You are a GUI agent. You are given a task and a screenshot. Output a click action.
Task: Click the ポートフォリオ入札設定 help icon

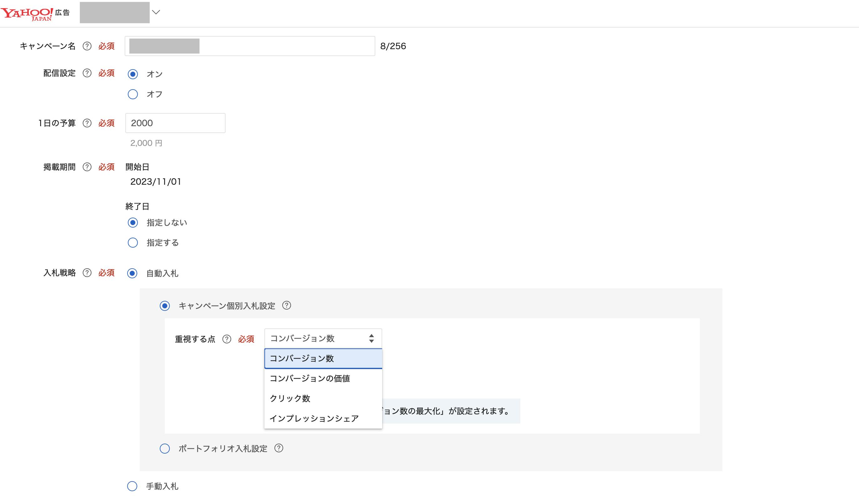click(279, 449)
